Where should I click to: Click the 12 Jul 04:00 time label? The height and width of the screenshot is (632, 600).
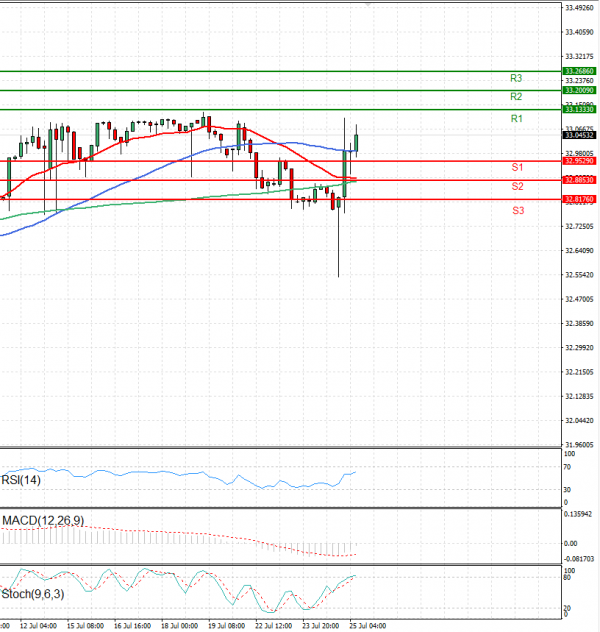point(38,626)
